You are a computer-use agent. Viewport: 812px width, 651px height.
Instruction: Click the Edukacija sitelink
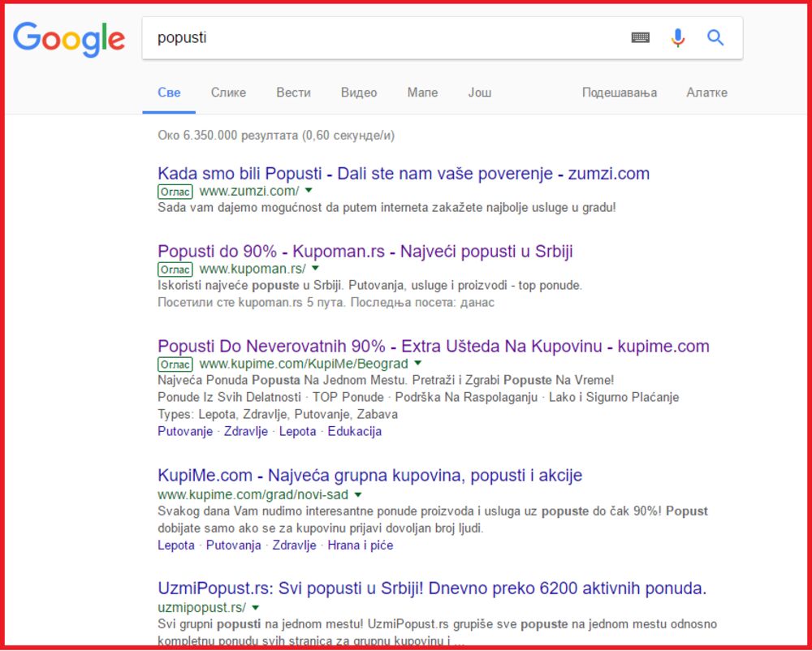(354, 431)
